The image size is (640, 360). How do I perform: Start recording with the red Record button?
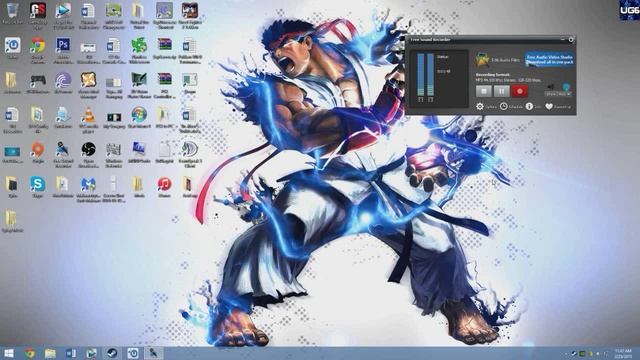[x=519, y=91]
